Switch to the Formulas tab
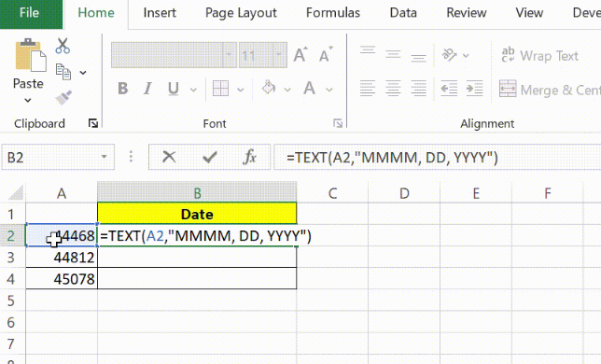The height and width of the screenshot is (364, 601). pos(333,13)
